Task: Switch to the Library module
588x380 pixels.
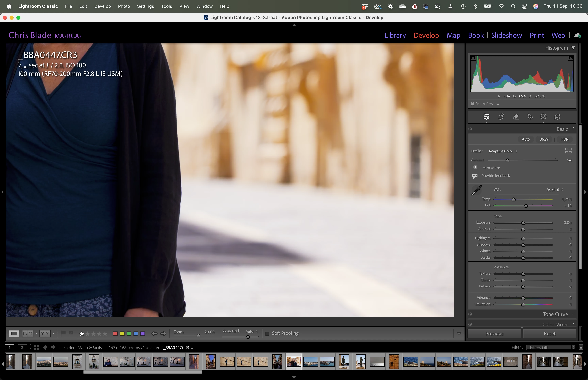Action: (395, 35)
